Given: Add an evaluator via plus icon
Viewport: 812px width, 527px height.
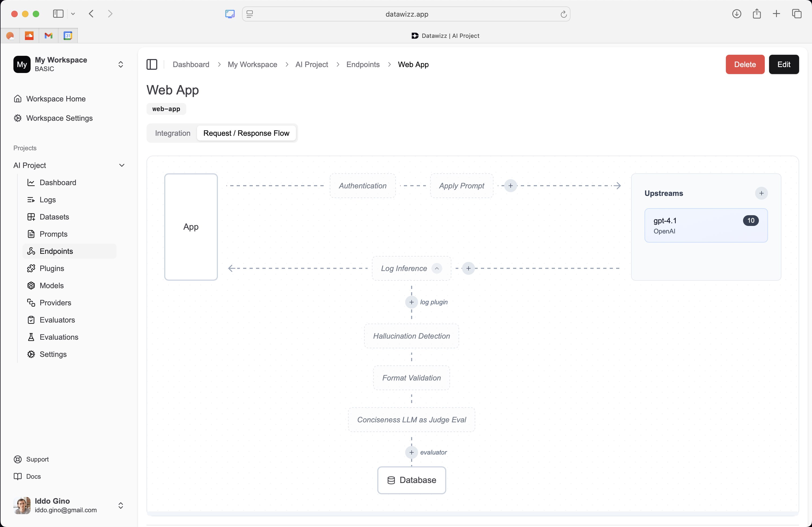Looking at the screenshot, I should tap(411, 452).
